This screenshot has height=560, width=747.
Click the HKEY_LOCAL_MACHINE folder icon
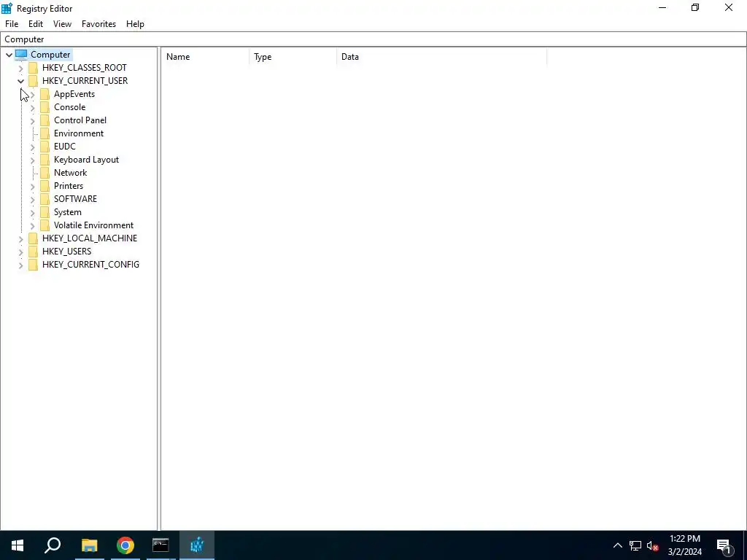coord(33,238)
